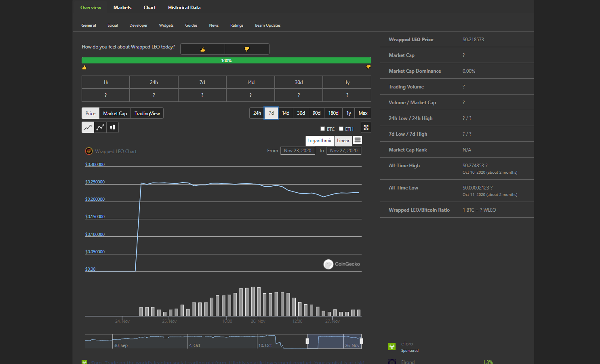Set chart range to 1y

point(349,113)
